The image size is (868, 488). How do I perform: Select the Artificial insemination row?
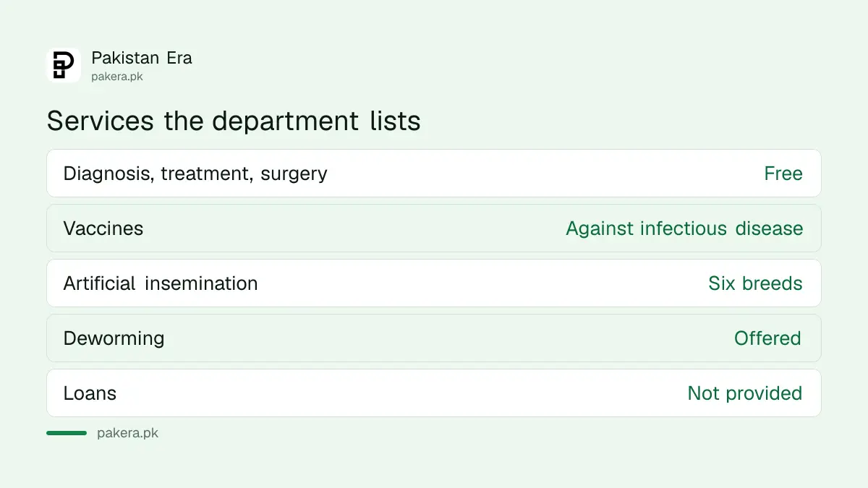(x=434, y=283)
